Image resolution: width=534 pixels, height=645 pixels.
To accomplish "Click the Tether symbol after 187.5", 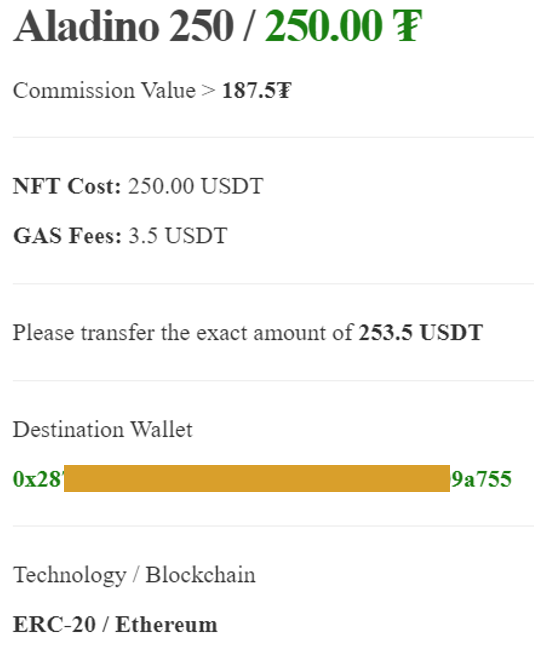I will pos(283,90).
